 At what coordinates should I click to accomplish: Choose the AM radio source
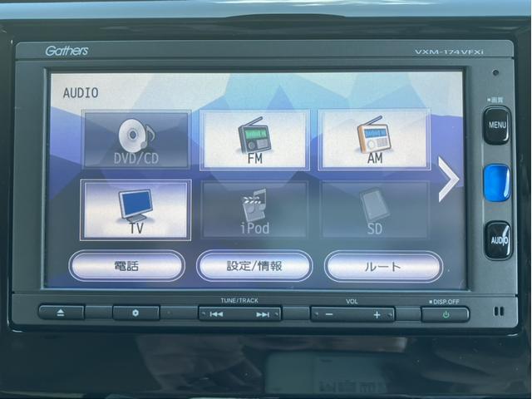[374, 139]
